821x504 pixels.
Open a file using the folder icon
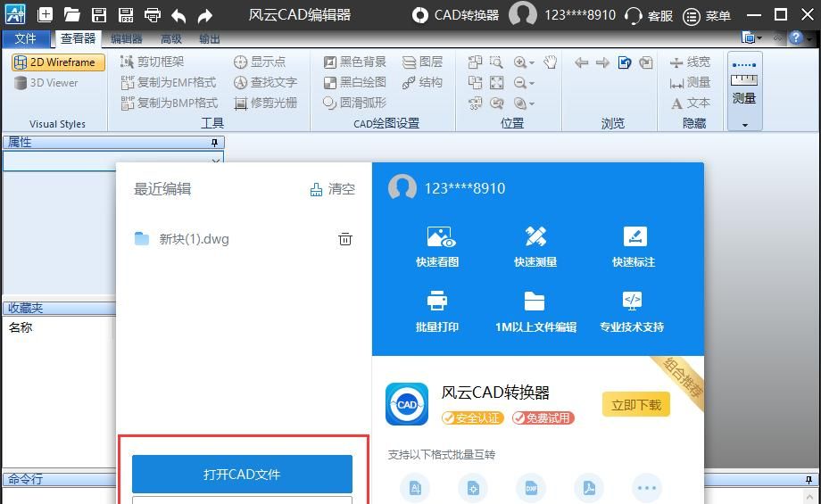coord(71,14)
